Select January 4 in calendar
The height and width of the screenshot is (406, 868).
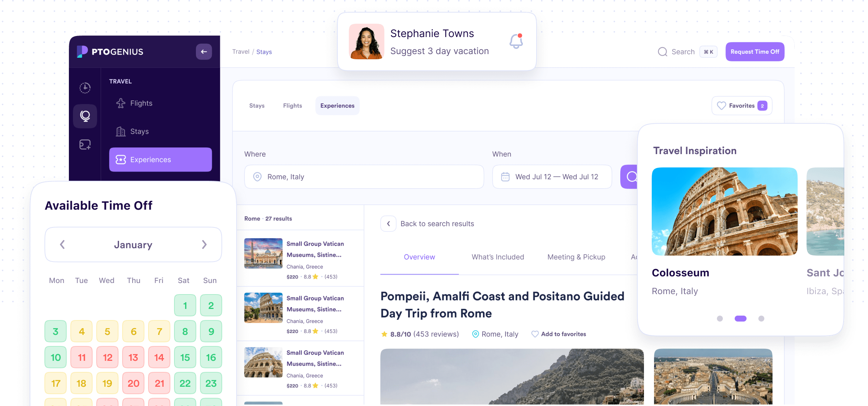tap(81, 331)
